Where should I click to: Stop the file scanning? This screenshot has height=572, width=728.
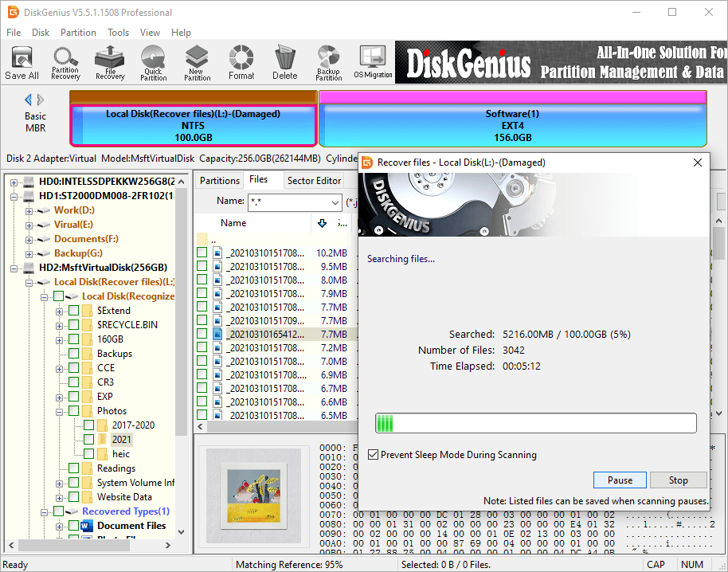pos(678,480)
